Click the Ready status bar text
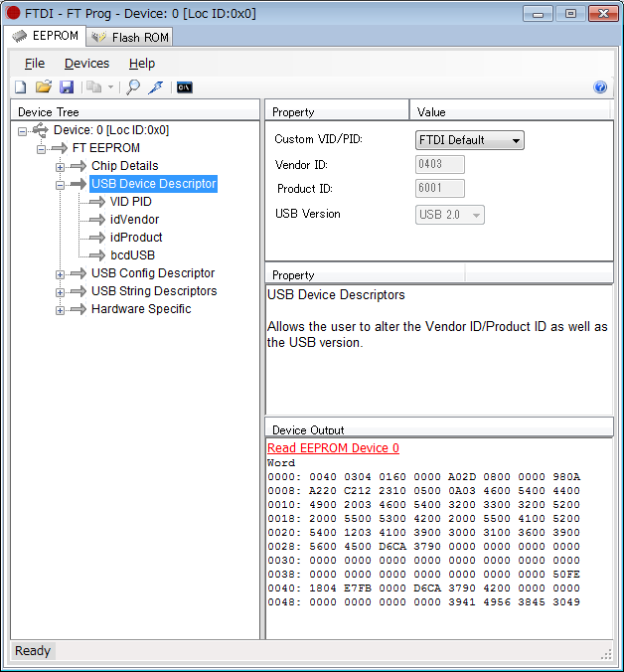624x672 pixels. (33, 651)
